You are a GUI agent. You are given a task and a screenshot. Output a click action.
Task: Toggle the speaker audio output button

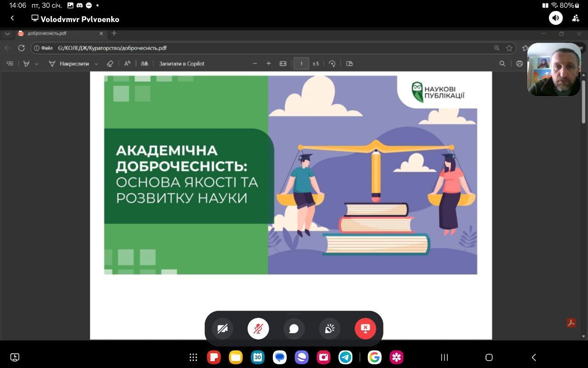click(x=556, y=18)
